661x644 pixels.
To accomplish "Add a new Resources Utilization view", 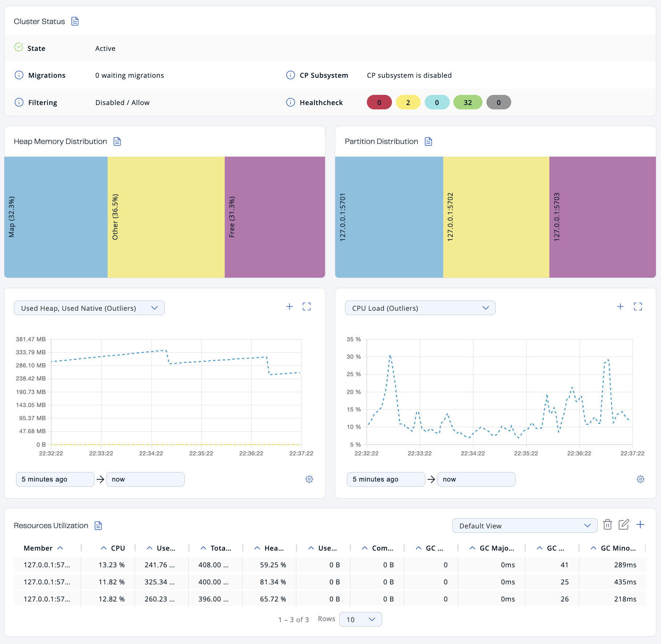I will tap(641, 524).
